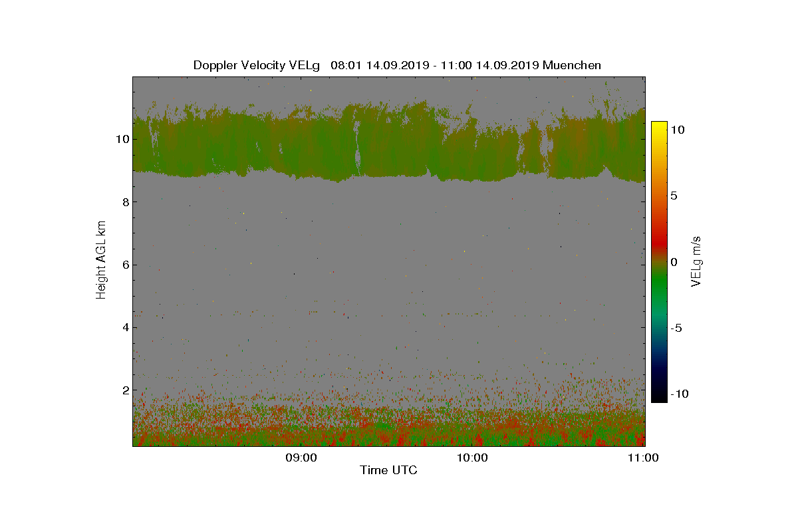Click the '10:00' time tick label
Image resolution: width=798 pixels, height=532 pixels.
(473, 458)
